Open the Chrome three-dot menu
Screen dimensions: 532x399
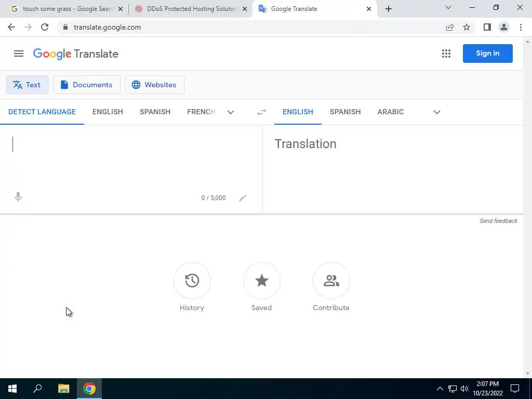(x=521, y=27)
